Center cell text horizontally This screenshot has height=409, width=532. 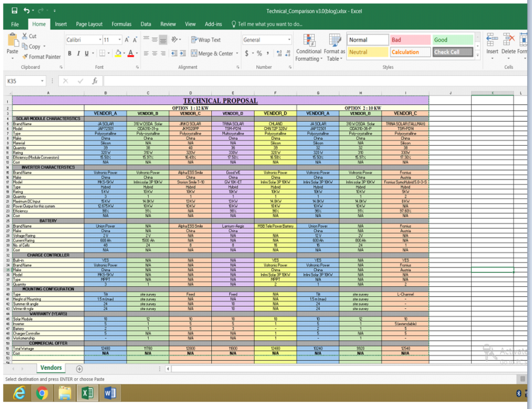pos(155,54)
